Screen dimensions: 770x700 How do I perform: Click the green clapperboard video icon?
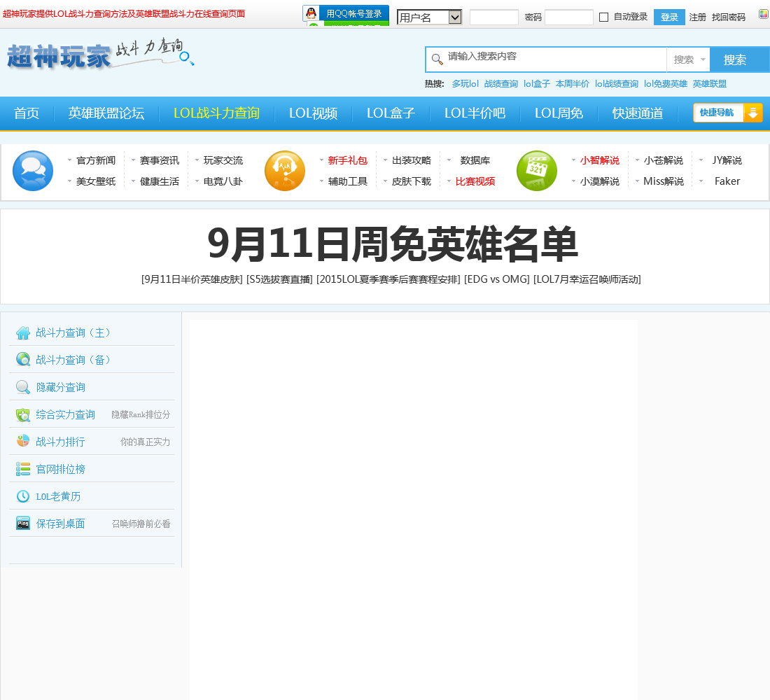click(537, 171)
